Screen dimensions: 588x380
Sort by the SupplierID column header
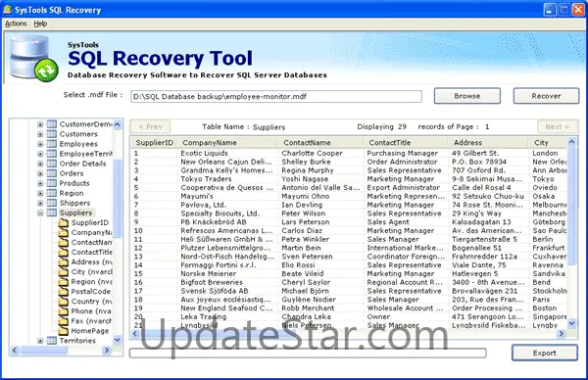154,143
